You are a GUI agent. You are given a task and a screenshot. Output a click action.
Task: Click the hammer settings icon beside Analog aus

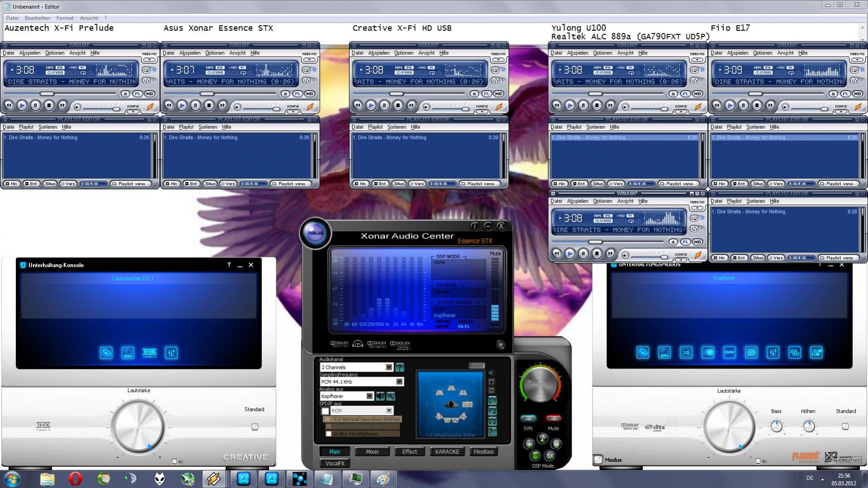[x=391, y=396]
